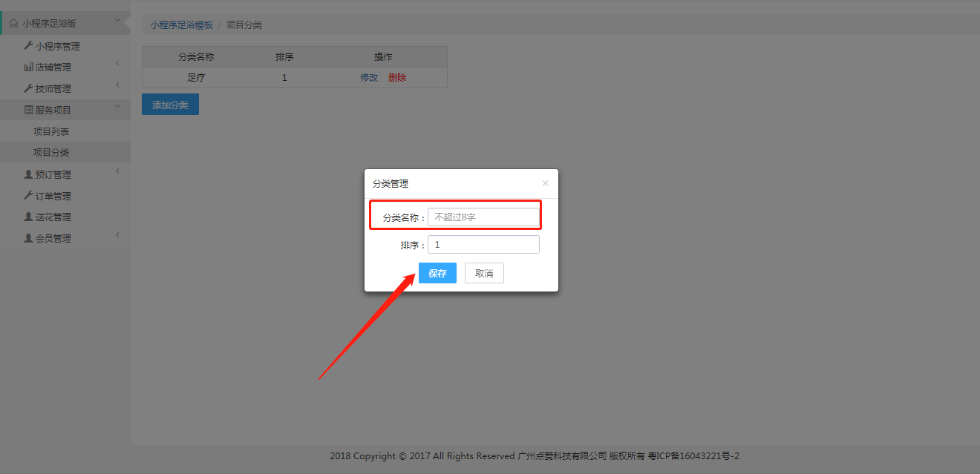Click the 取消 button in dialog
The image size is (980, 474).
point(484,273)
